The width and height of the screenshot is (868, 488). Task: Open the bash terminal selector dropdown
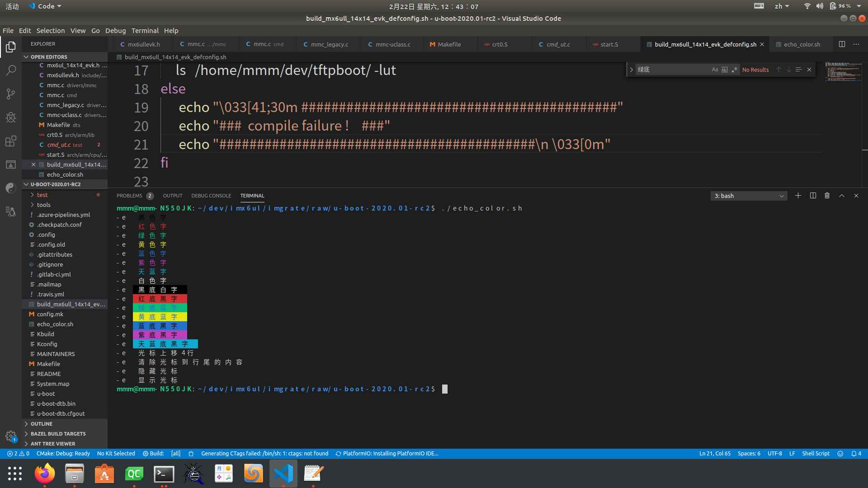tap(749, 196)
